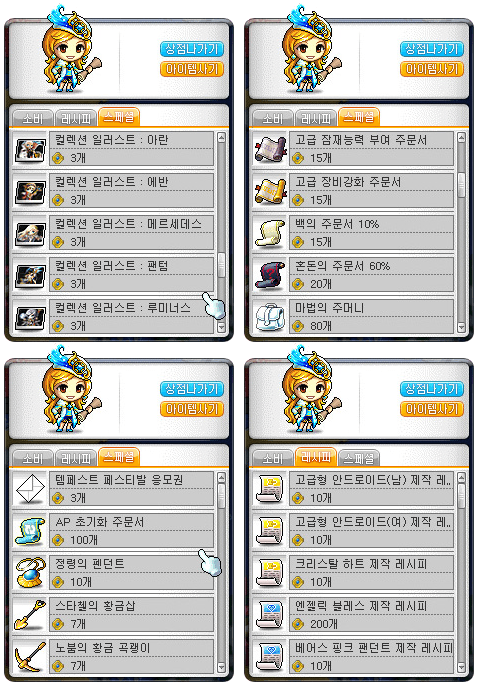Click 상점나가기 button in top-left shop
Viewport: 479px width, 685px height.
(x=192, y=48)
